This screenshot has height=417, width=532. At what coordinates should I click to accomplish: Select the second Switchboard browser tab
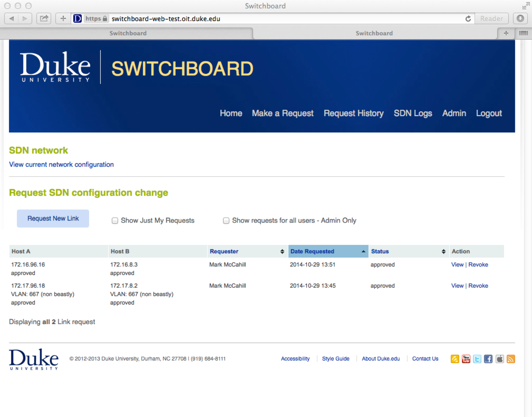(x=374, y=33)
